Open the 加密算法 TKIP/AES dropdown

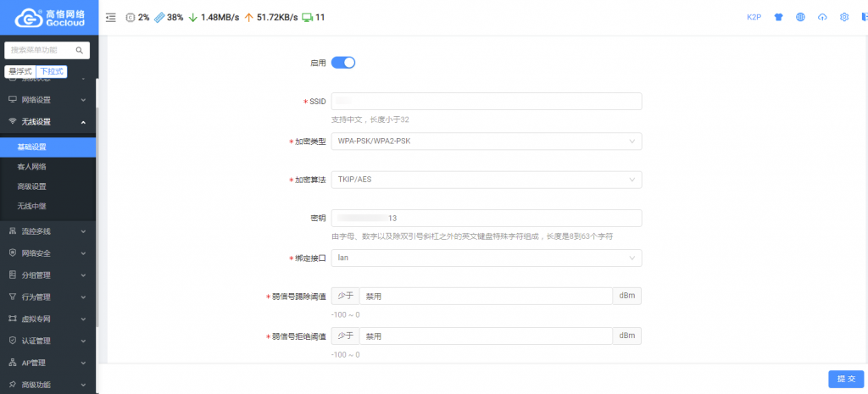(487, 180)
